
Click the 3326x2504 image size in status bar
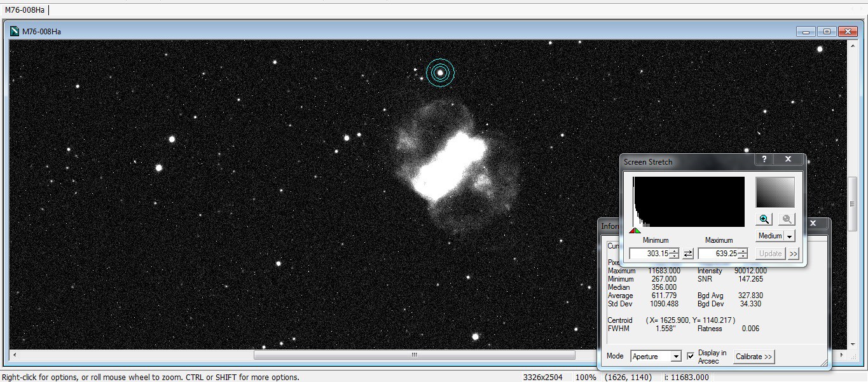[x=542, y=377]
